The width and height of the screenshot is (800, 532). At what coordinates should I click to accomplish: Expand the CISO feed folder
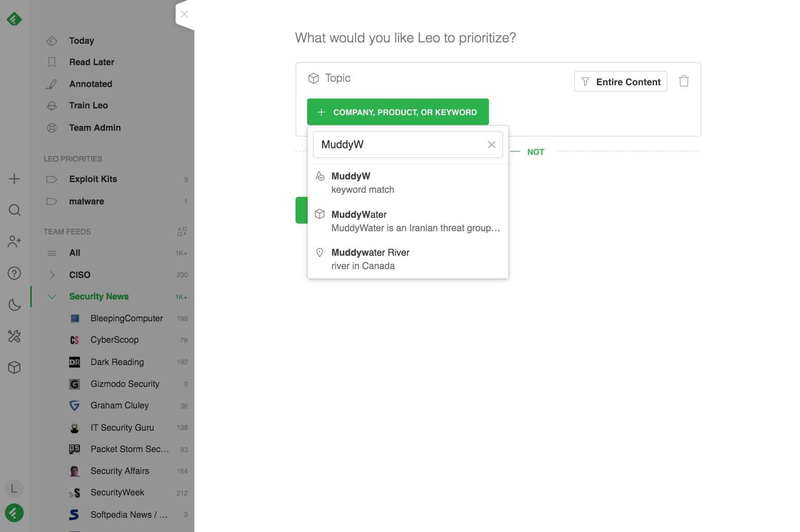[52, 275]
